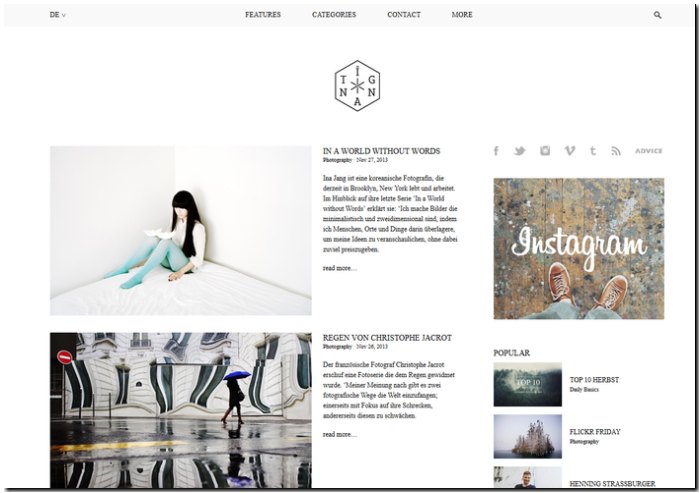Open the Categories menu
This screenshot has width=700, height=493.
(x=334, y=15)
